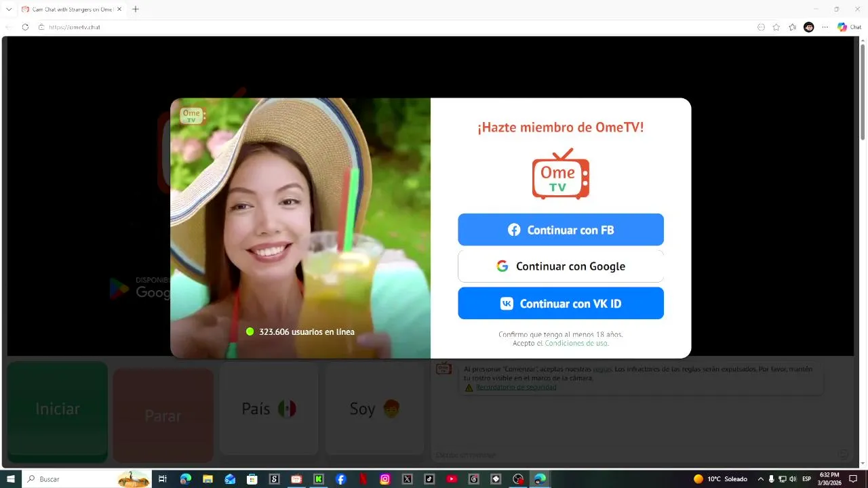868x488 pixels.
Task: Open the Recordatorio de seguridad link
Action: tap(516, 387)
